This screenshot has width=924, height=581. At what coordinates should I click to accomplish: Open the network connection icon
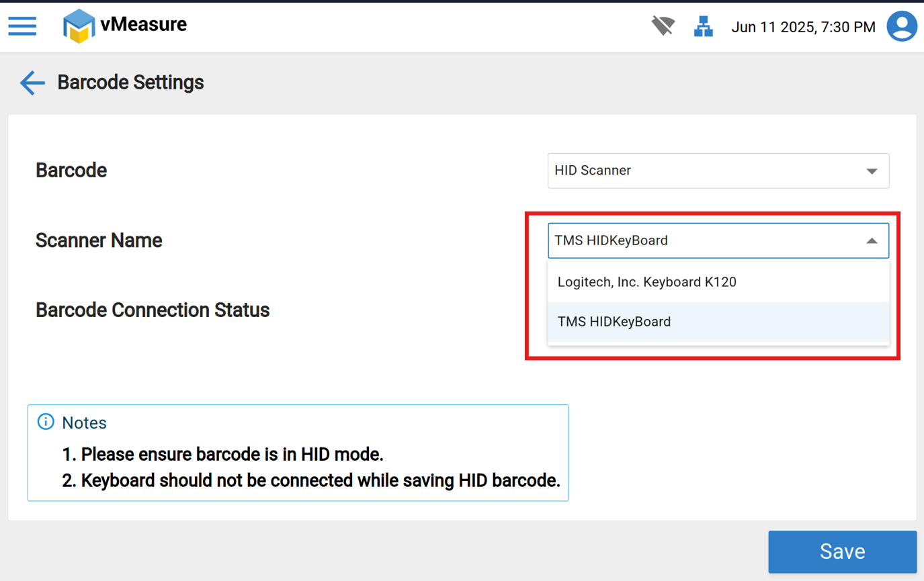pyautogui.click(x=703, y=27)
